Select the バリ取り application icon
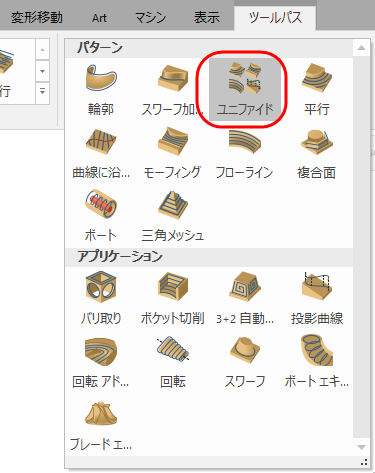Image resolution: width=375 pixels, height=473 pixels. click(x=101, y=299)
